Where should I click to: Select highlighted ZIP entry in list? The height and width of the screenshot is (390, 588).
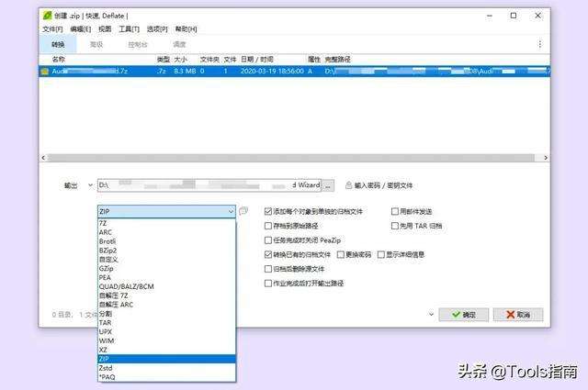click(166, 359)
